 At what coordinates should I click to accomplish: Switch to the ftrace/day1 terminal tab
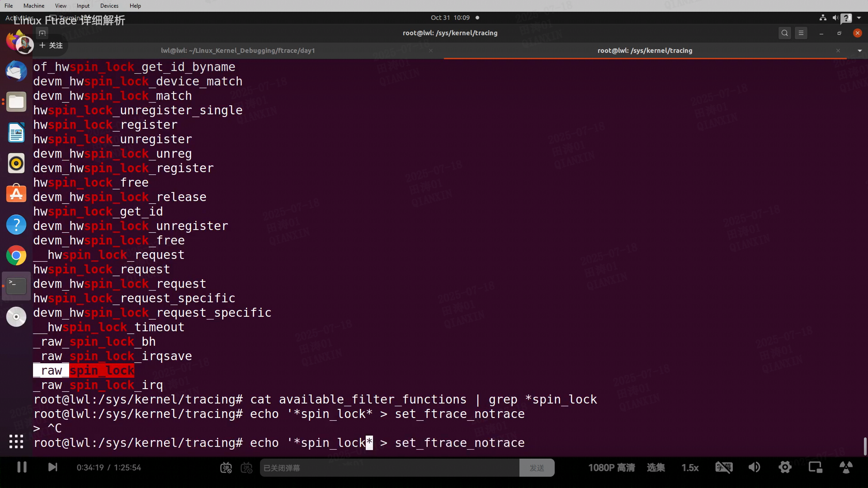point(238,51)
